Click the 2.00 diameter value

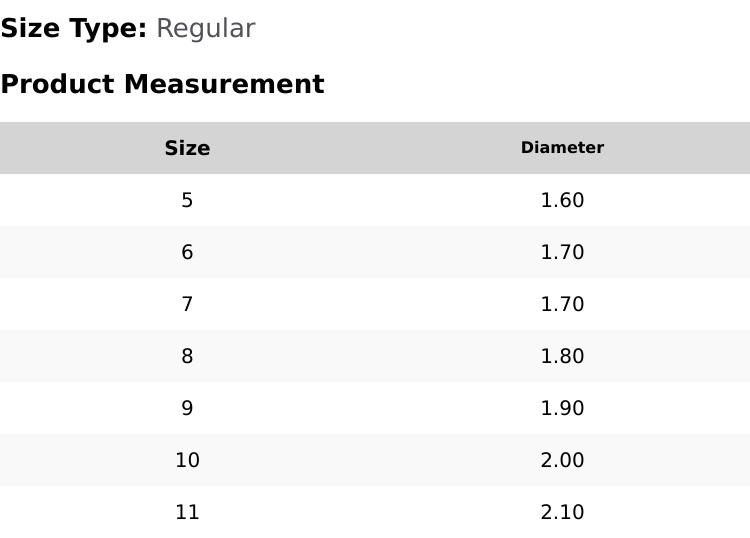[x=562, y=460]
